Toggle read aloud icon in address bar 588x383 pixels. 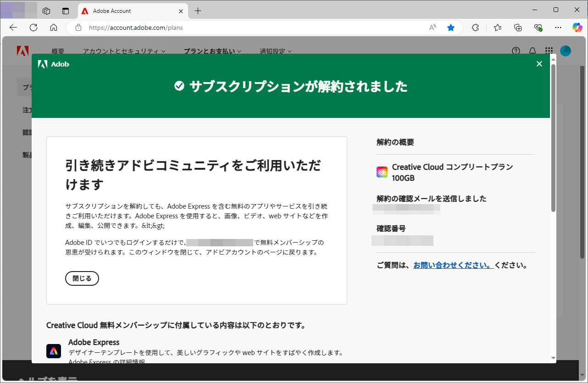tap(433, 28)
